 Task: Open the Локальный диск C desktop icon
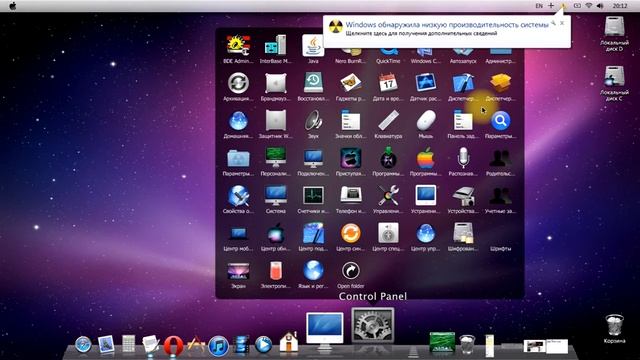[x=614, y=83]
